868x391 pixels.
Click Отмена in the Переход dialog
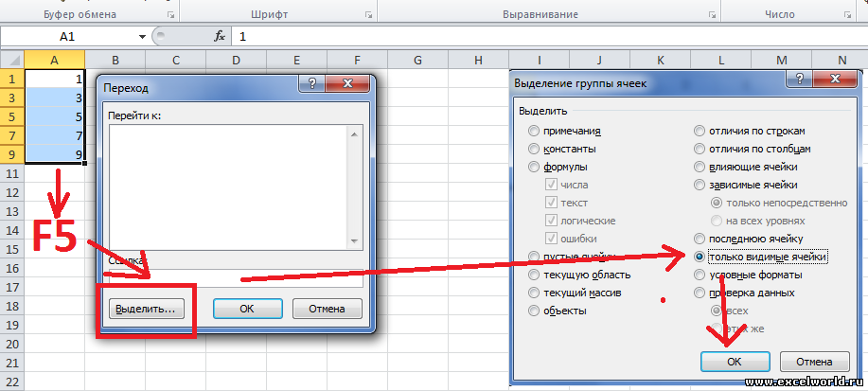(x=328, y=309)
